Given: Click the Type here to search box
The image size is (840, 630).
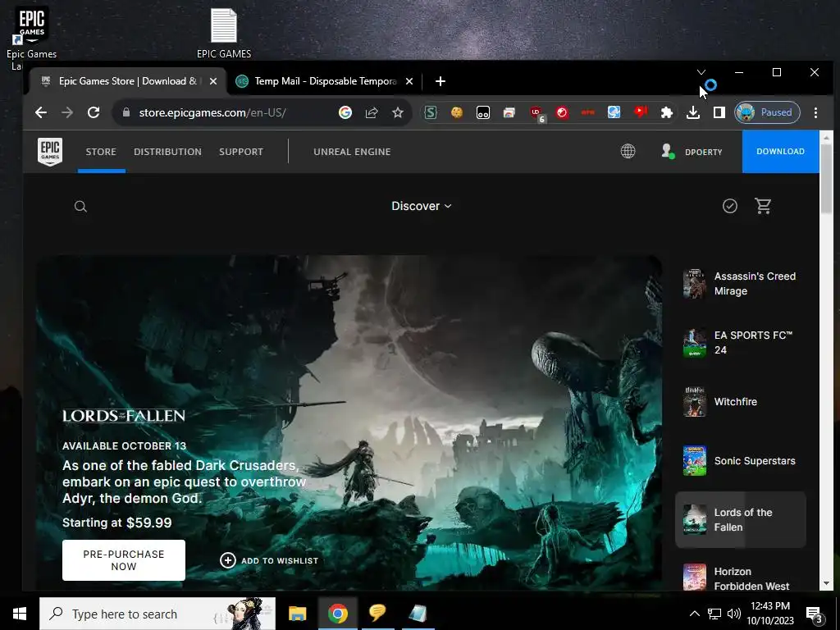Looking at the screenshot, I should pos(157,614).
